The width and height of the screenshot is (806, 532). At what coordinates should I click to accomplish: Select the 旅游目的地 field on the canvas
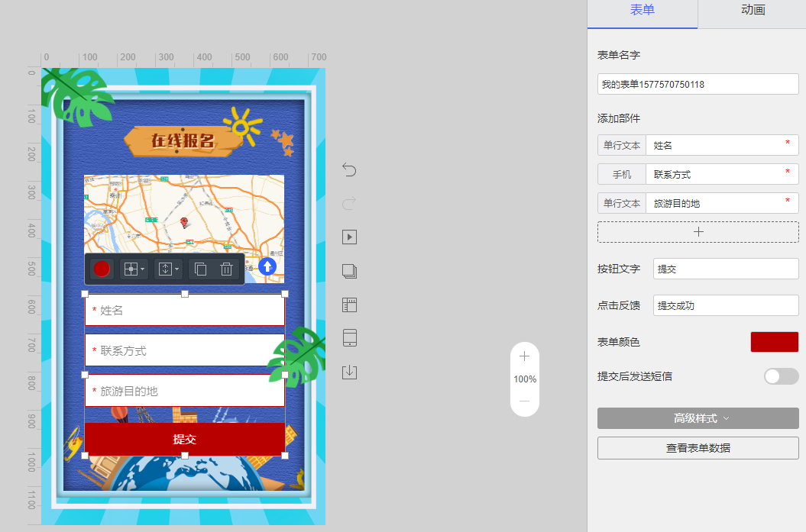point(185,392)
